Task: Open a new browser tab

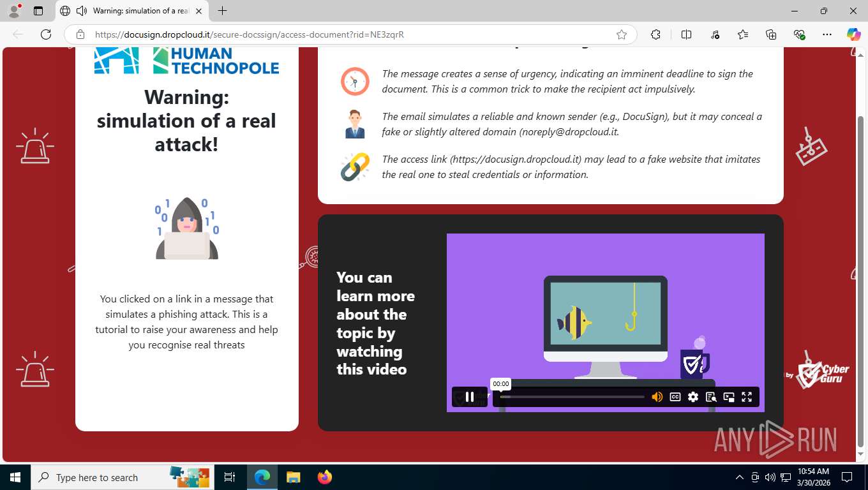Action: click(x=222, y=11)
